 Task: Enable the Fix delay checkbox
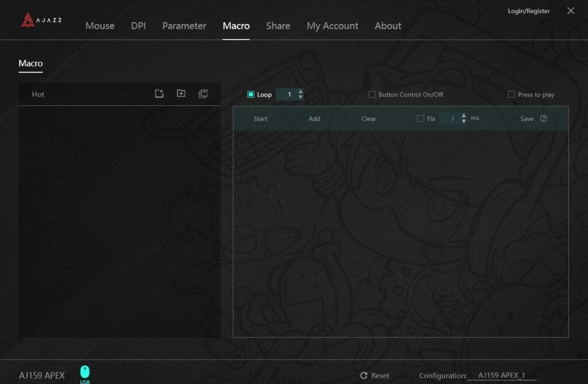click(420, 118)
